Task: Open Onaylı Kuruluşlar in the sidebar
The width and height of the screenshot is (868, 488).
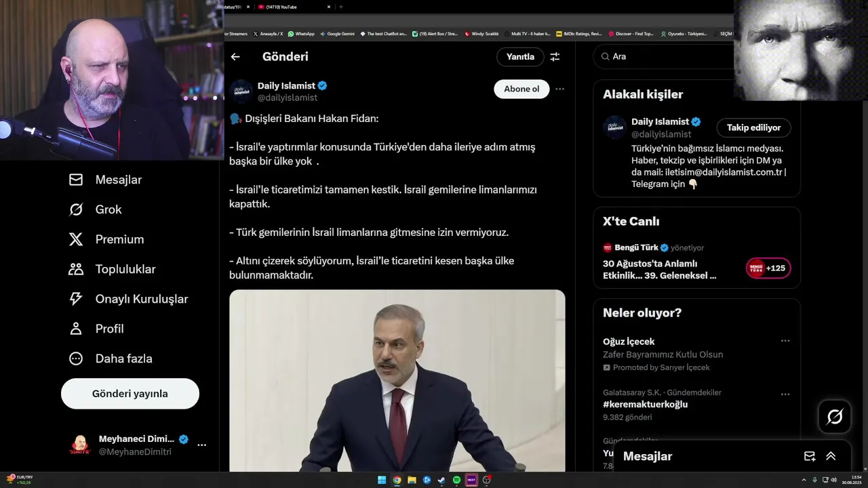Action: coord(128,299)
